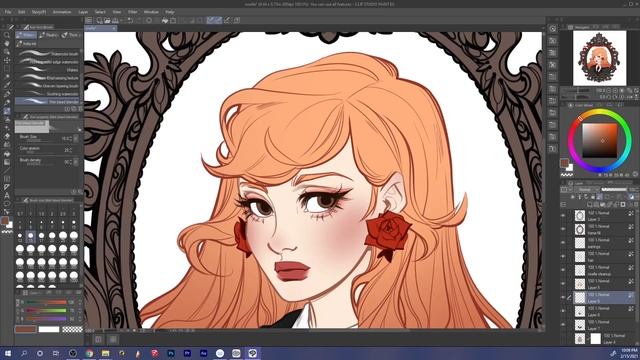Click the Open file icon in command bar
This screenshot has height=360, width=640.
[x=107, y=20]
